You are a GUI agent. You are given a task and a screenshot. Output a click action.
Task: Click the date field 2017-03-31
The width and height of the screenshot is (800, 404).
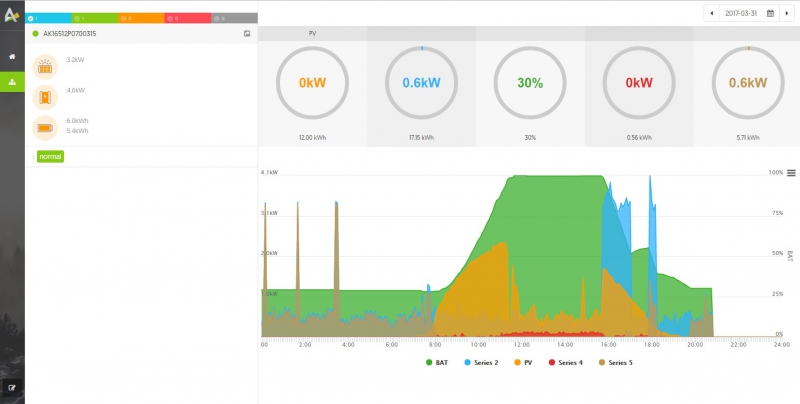click(x=741, y=13)
